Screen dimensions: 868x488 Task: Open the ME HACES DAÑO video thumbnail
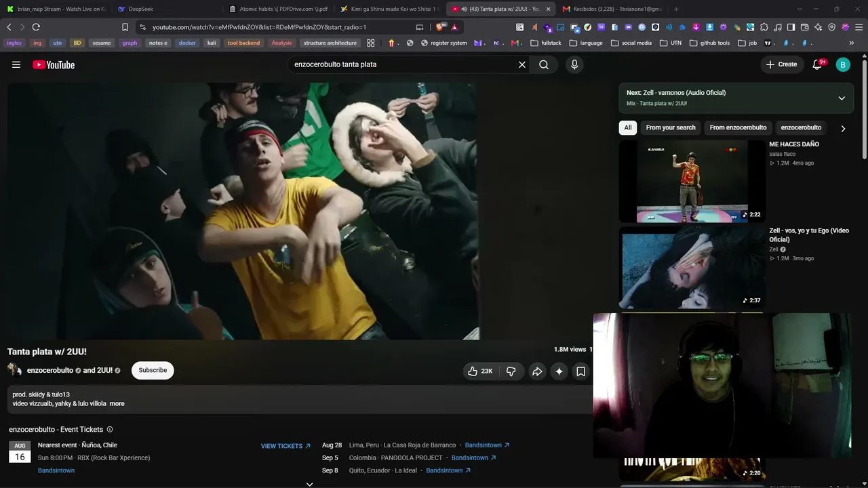click(692, 181)
